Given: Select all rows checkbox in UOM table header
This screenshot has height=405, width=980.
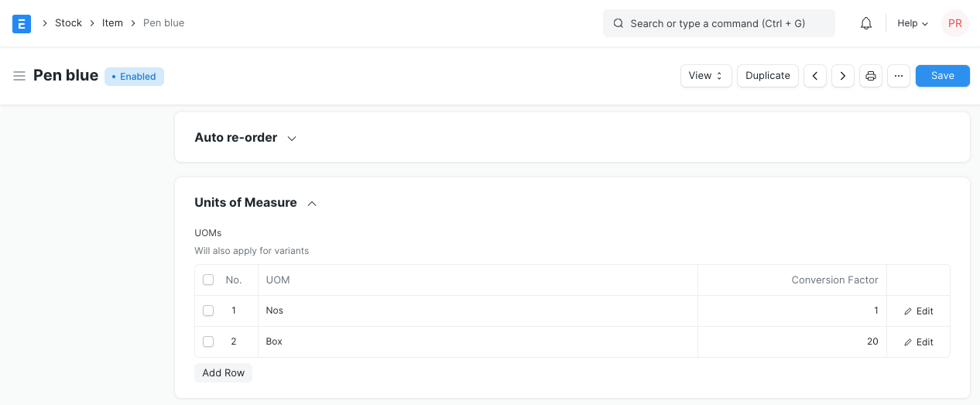Looking at the screenshot, I should pyautogui.click(x=208, y=280).
